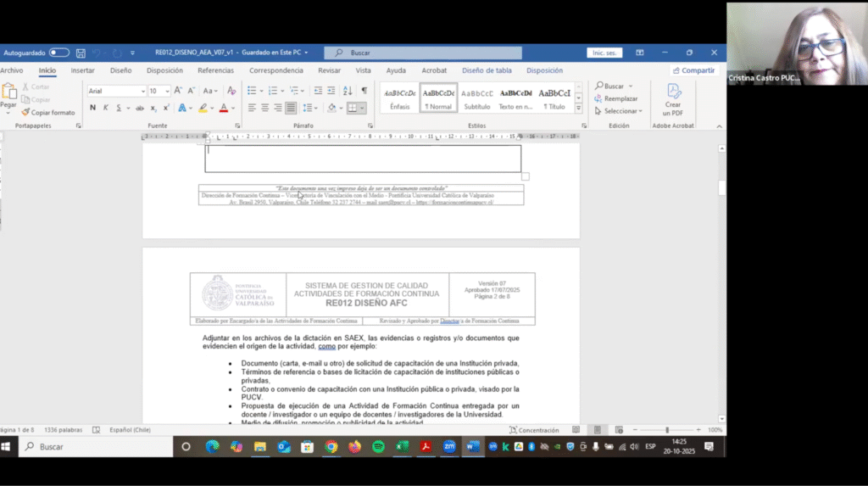Image resolution: width=868 pixels, height=486 pixels.
Task: Select the justify alignment icon
Action: point(291,108)
